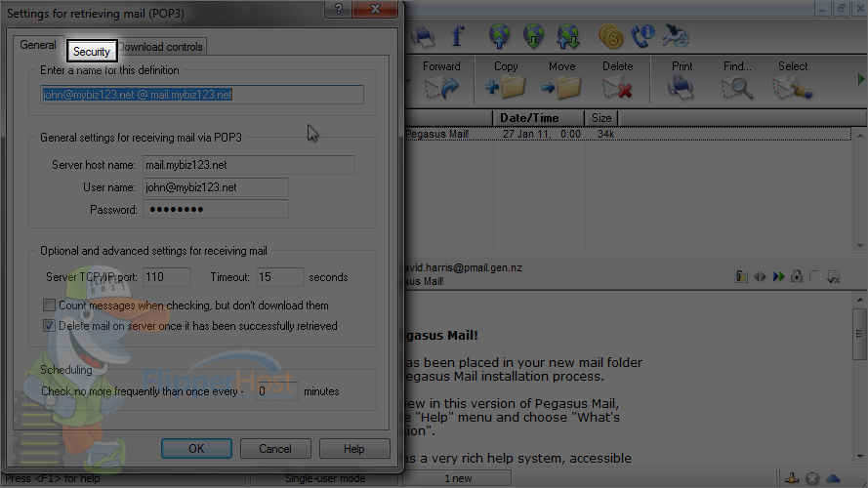This screenshot has height=488, width=868.
Task: Sort by the Size column header
Action: (601, 118)
